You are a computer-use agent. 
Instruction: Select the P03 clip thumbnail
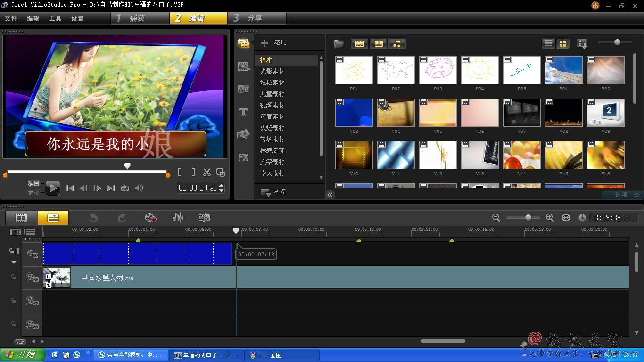pyautogui.click(x=438, y=70)
